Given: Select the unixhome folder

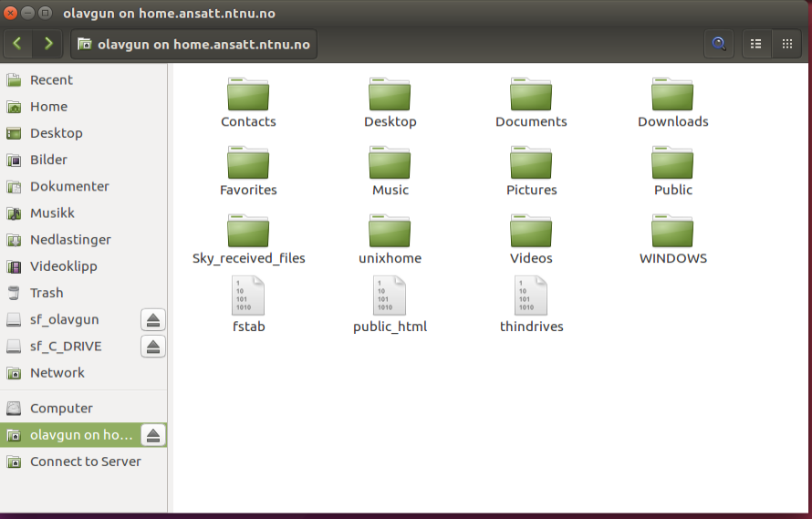Looking at the screenshot, I should click(x=390, y=240).
